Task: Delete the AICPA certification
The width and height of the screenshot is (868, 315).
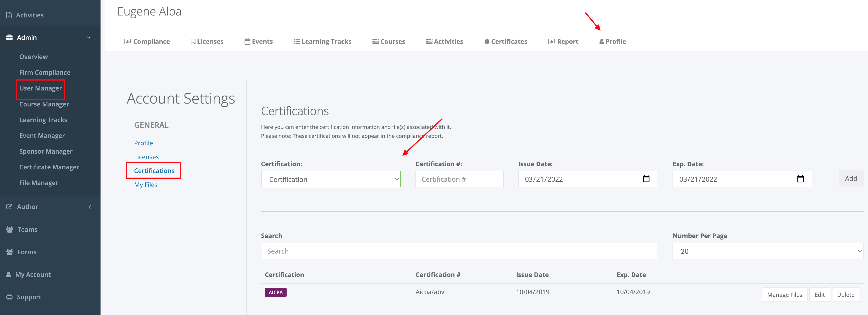Action: click(846, 295)
